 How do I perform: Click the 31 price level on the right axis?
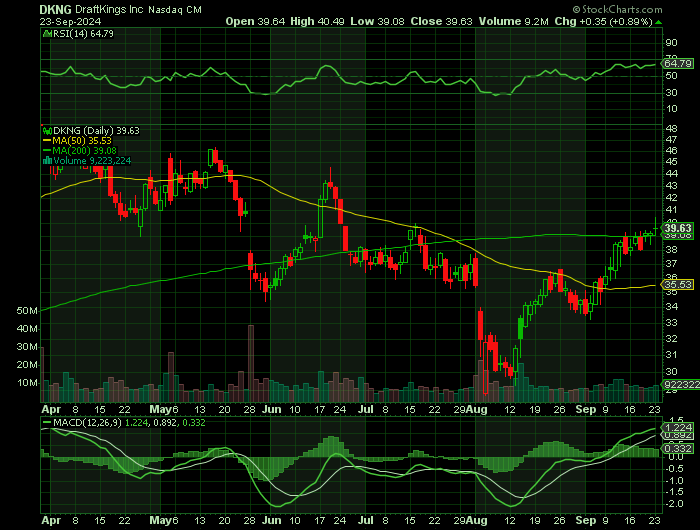pyautogui.click(x=671, y=355)
